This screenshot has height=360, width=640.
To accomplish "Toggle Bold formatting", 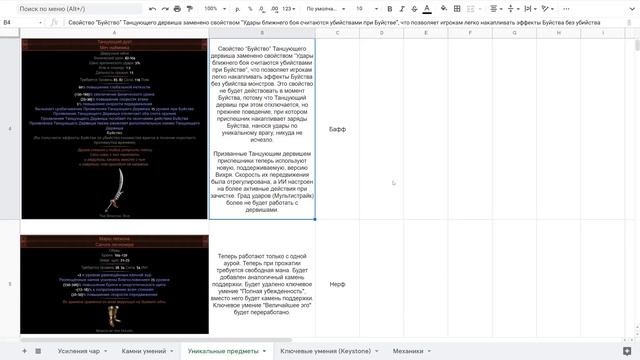I will click(389, 9).
